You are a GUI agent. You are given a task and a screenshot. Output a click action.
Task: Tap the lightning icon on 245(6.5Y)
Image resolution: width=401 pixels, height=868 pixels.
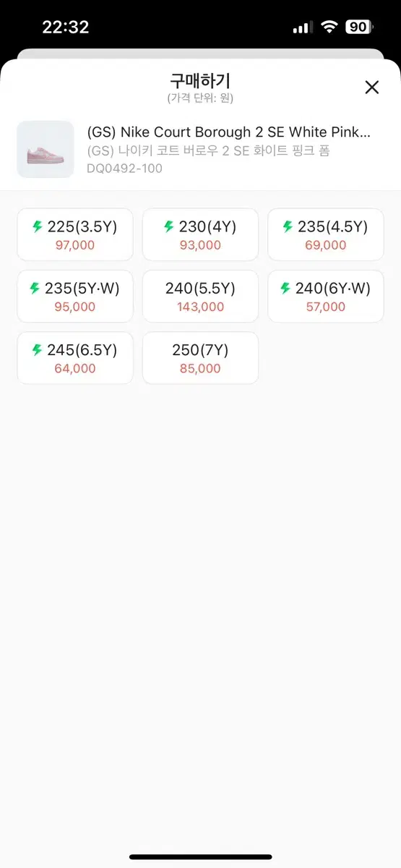38,350
